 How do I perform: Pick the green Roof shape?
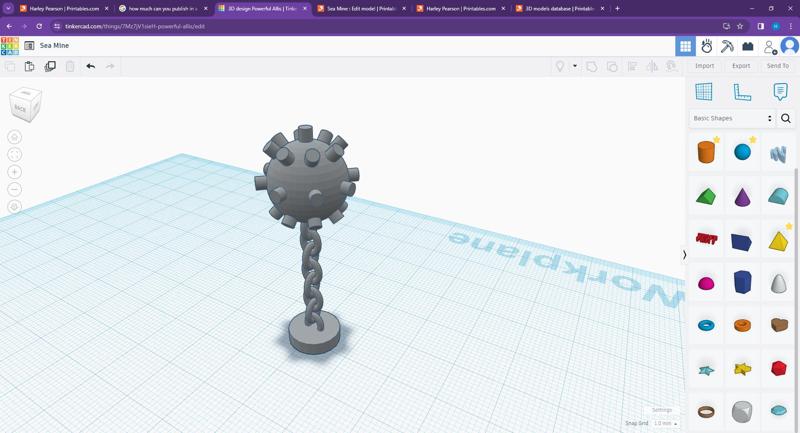[706, 196]
